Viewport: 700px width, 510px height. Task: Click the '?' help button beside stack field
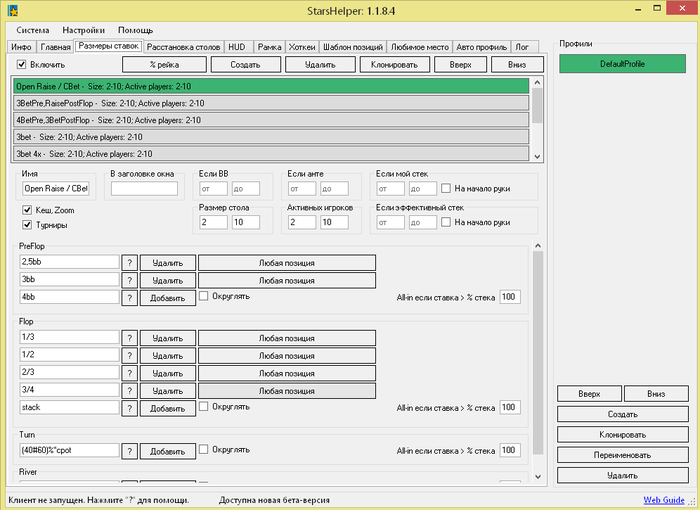[129, 408]
